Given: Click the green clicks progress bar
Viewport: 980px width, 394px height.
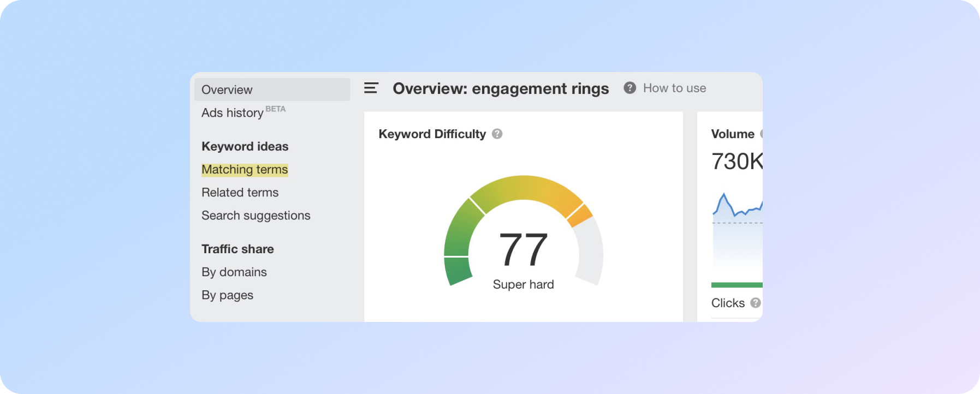Looking at the screenshot, I should pos(737,285).
